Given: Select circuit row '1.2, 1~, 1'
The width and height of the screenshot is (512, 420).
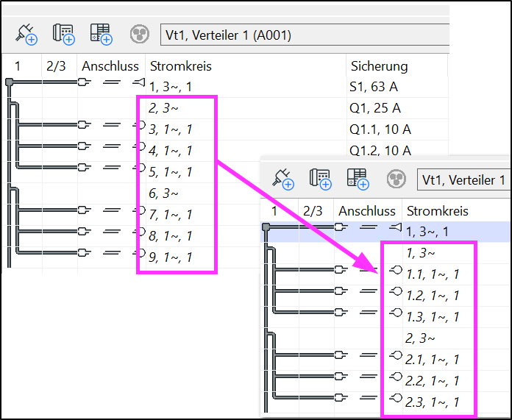Looking at the screenshot, I should click(433, 296).
